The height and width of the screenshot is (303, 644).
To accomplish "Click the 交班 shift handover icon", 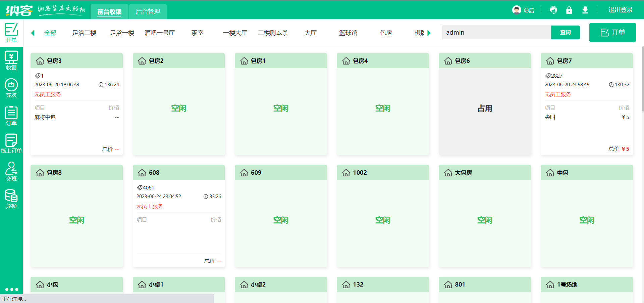I will click(x=11, y=171).
